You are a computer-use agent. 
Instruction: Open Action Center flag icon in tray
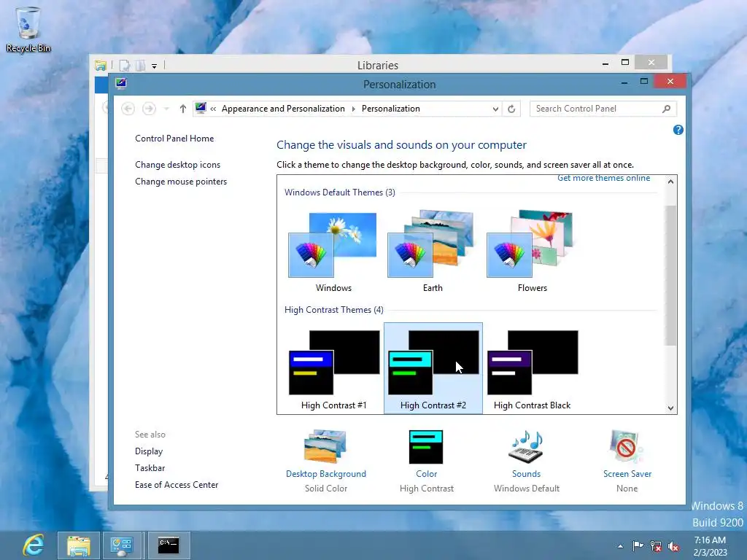(x=638, y=545)
